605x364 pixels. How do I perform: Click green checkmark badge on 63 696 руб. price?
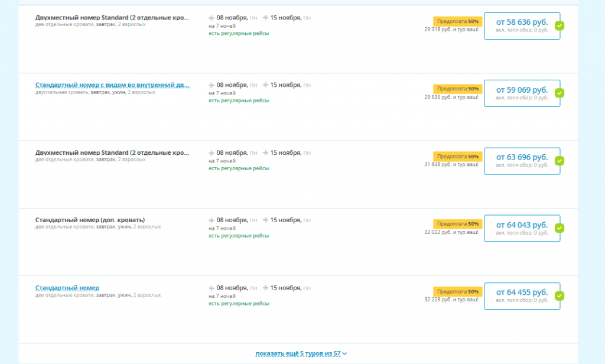pos(560,161)
